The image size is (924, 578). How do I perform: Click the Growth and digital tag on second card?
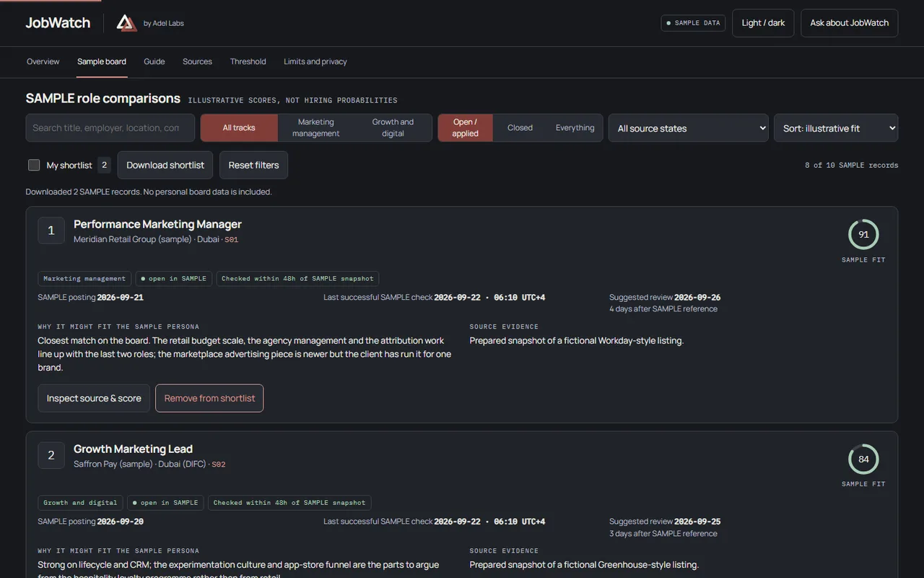coord(80,502)
